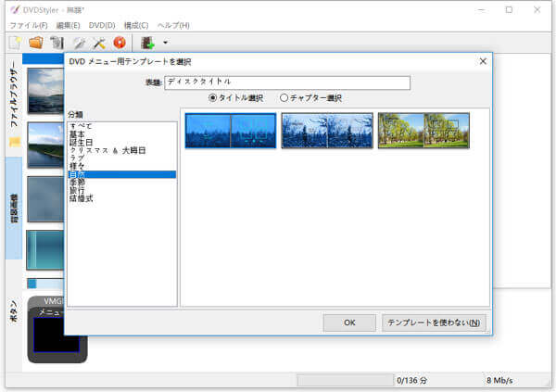Viewport: 556px width, 392px height.
Task: Select 基本 in the category list
Action: [122, 134]
